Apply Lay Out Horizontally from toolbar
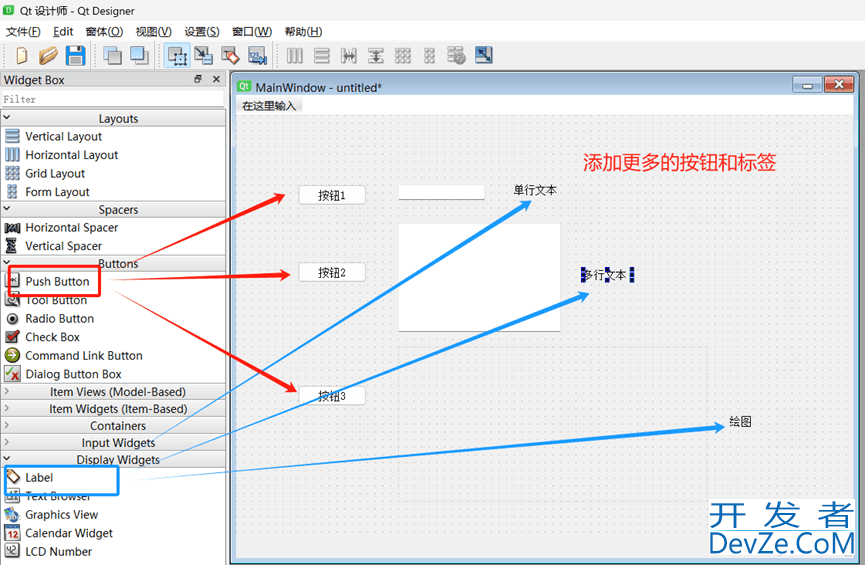The width and height of the screenshot is (865, 565). pos(295,56)
